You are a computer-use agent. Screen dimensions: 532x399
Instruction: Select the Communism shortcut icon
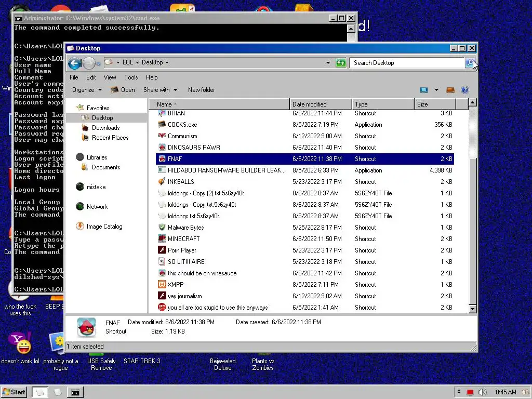click(162, 136)
